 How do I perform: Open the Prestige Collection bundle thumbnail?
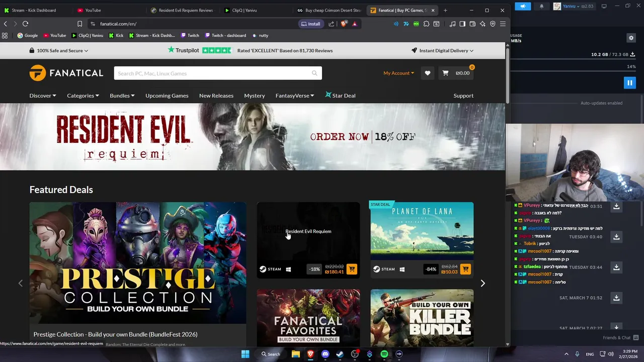pyautogui.click(x=138, y=263)
